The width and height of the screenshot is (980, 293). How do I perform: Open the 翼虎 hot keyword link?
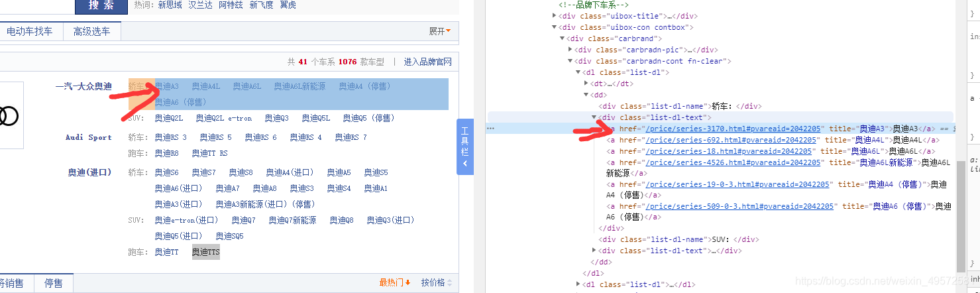288,5
